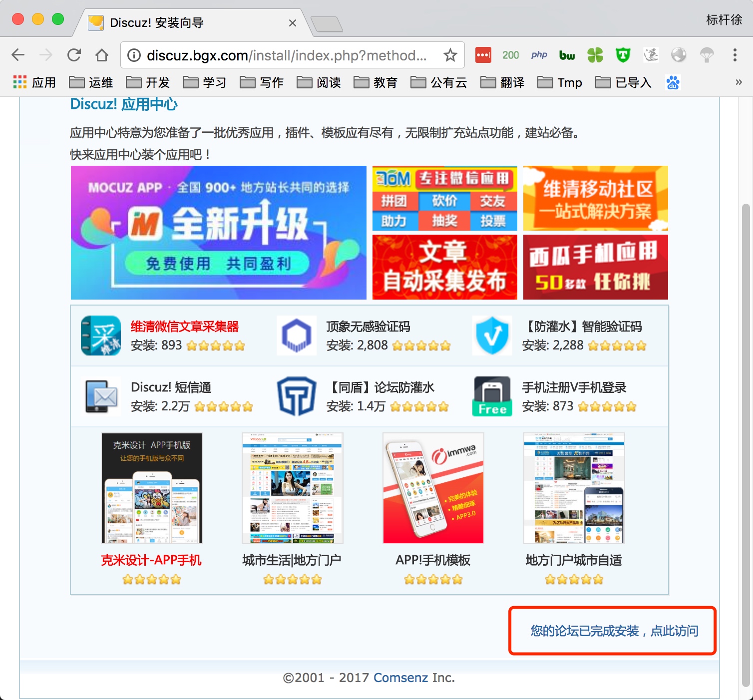Screen dimensions: 753x700
Task: Click the 克米设计 APP手机版 template thumbnail
Action: [x=152, y=488]
